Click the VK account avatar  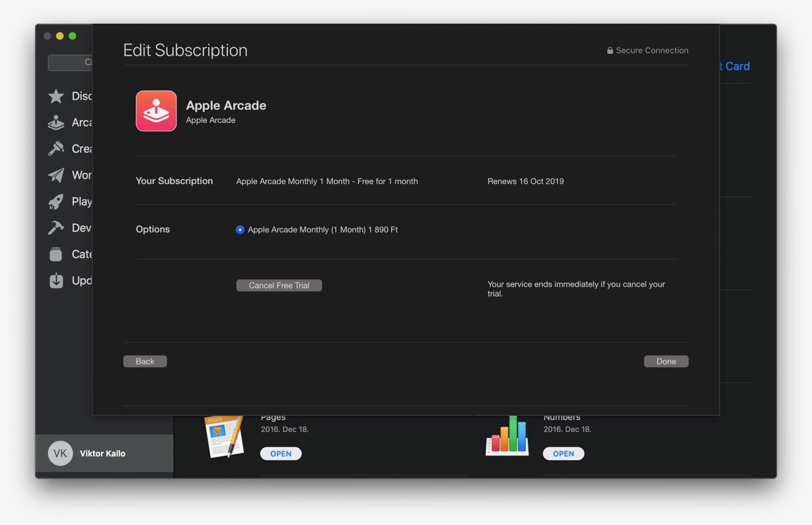(x=60, y=453)
